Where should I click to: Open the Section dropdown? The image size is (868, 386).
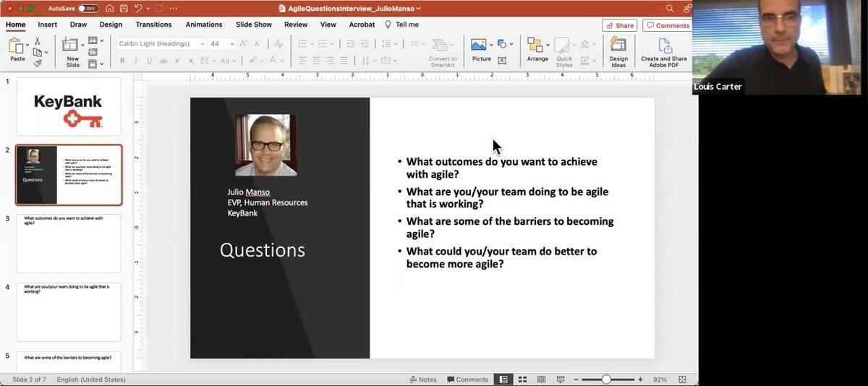click(x=95, y=64)
